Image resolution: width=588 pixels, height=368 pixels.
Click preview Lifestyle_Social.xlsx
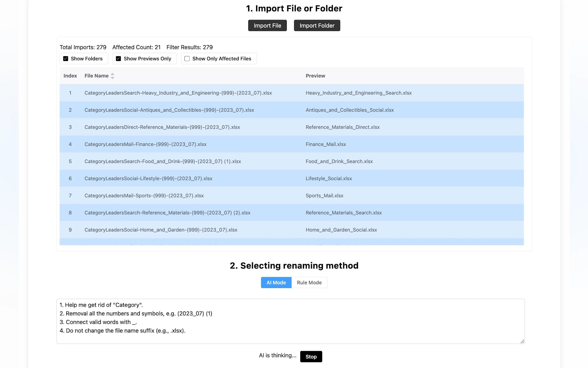pyautogui.click(x=329, y=178)
